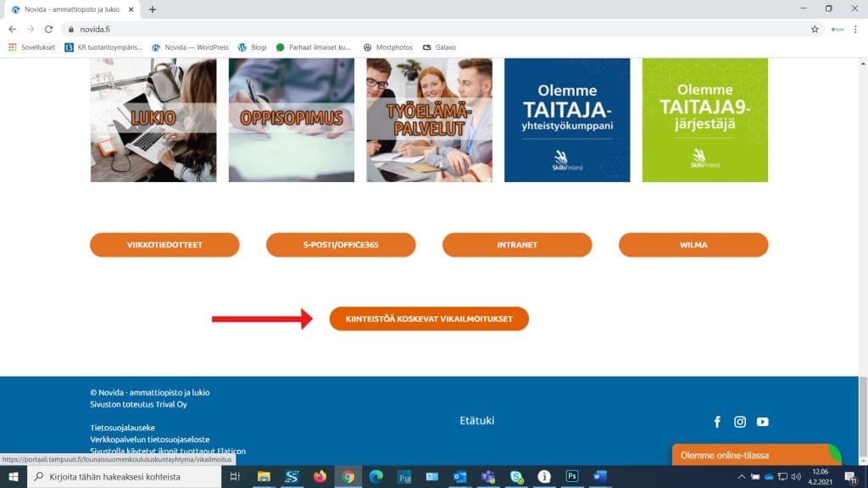
Task: Switch to the Novida browser tab
Action: point(68,9)
